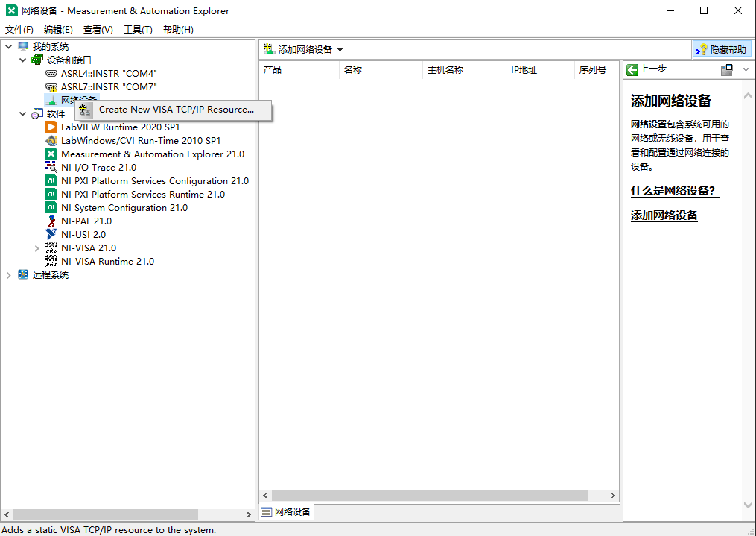Viewport: 756px width, 536px height.
Task: Click the LabVIEW Runtime 2020 SP1 icon
Action: [51, 127]
